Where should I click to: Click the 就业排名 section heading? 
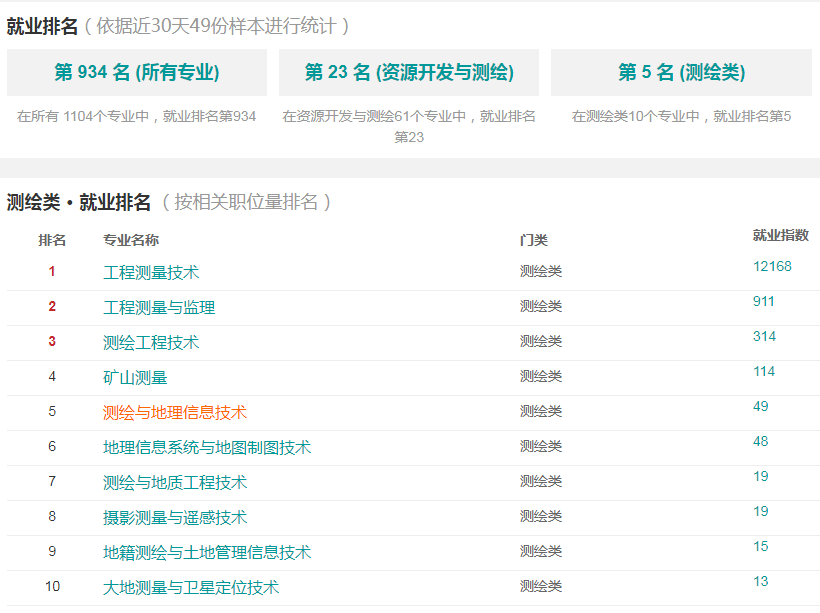click(x=42, y=26)
